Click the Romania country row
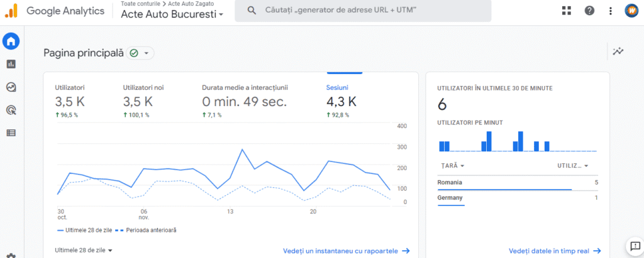This screenshot has height=258, width=644. (x=518, y=183)
